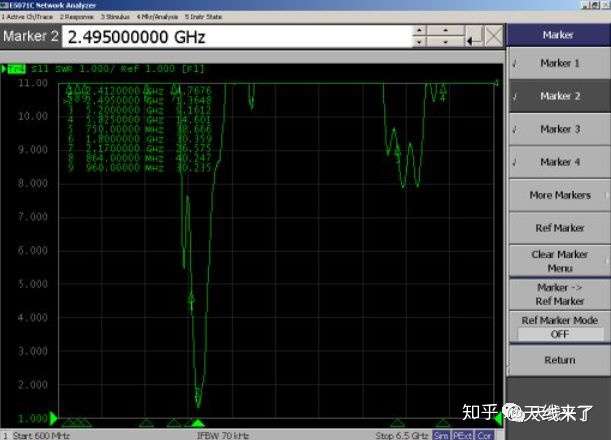Click the Cor status indicator
The image size is (611, 440).
484,435
